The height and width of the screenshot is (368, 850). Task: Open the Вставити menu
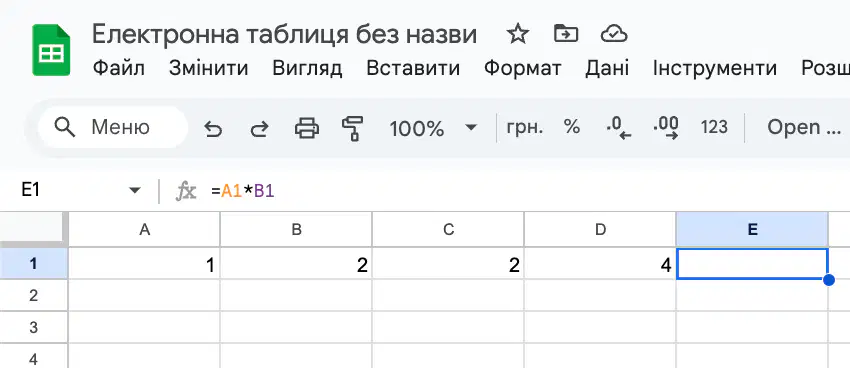413,68
